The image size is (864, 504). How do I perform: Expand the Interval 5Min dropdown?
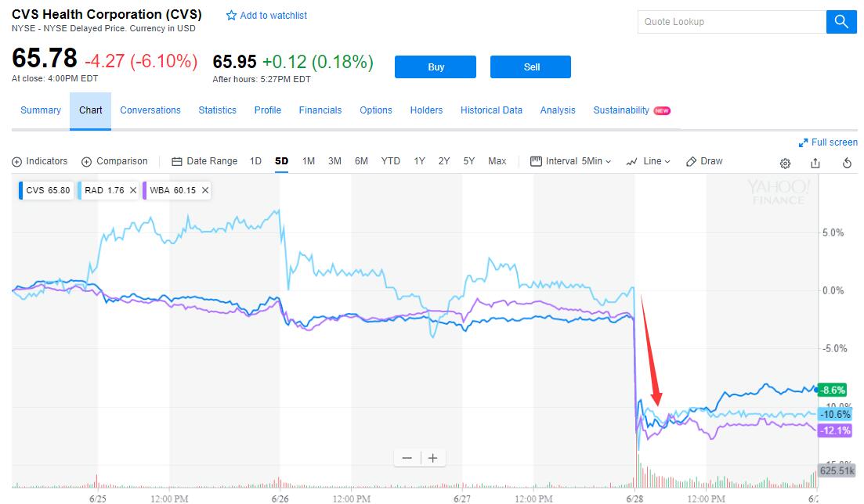[571, 161]
